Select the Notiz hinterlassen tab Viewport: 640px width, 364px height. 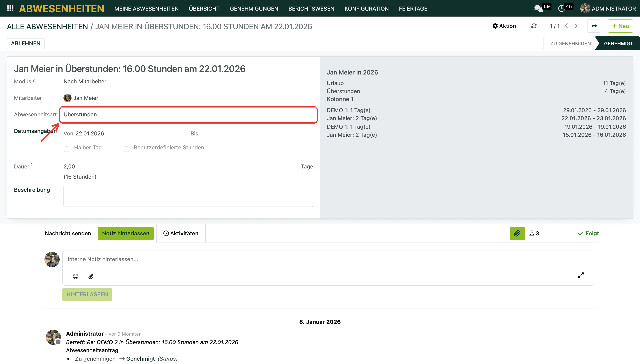pos(126,233)
